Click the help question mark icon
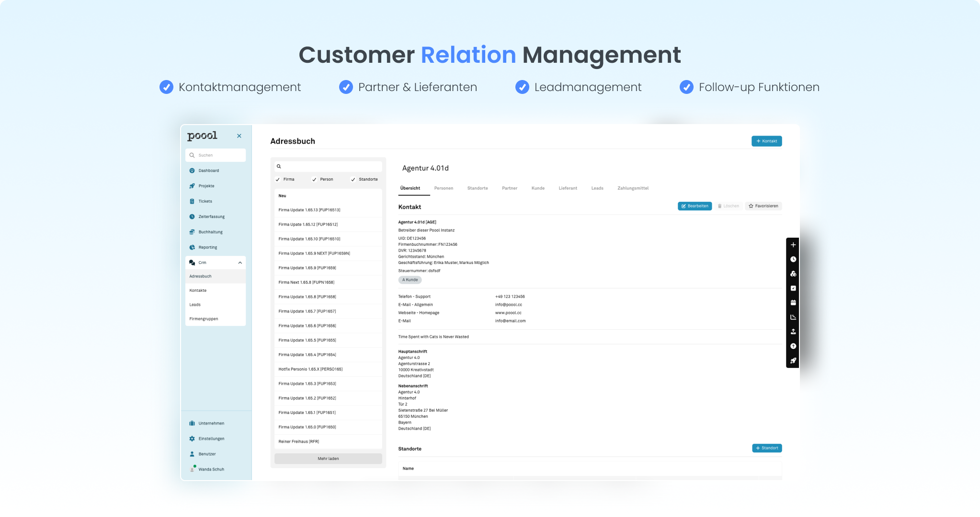 [793, 346]
